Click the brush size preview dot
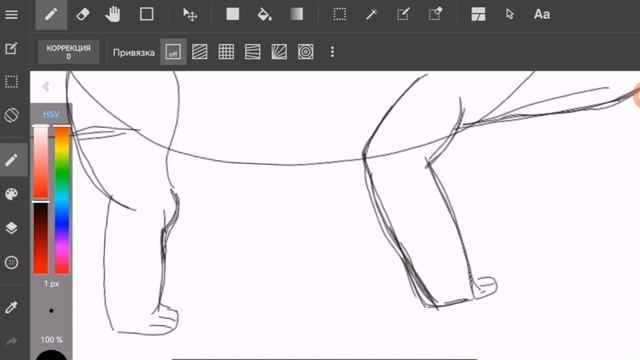This screenshot has width=640, height=360. (51, 311)
